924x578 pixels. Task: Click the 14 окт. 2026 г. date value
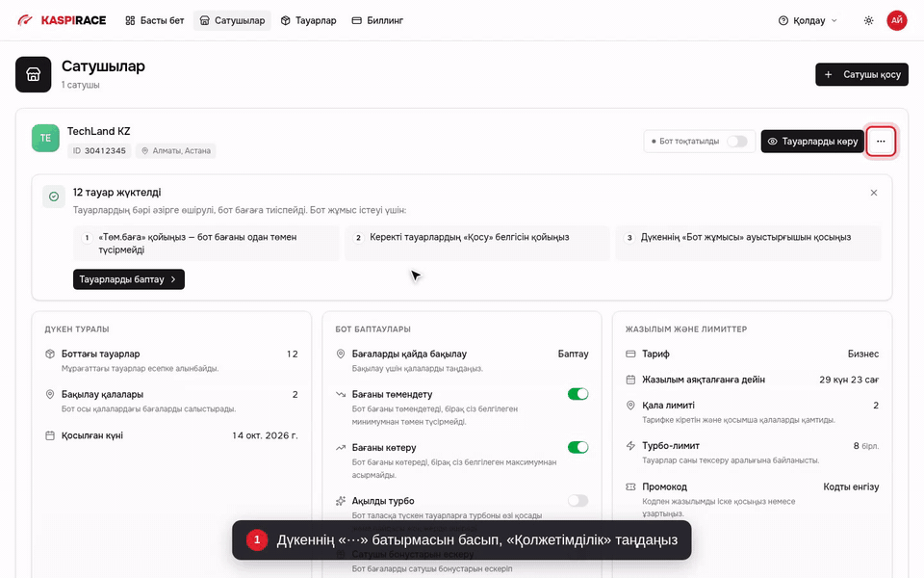coord(266,435)
